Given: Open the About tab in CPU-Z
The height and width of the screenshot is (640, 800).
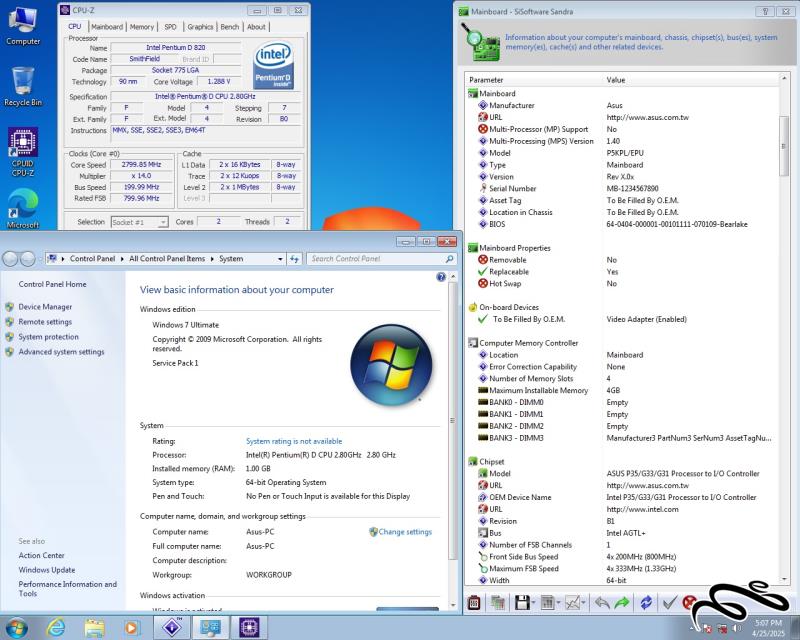Looking at the screenshot, I should (256, 27).
